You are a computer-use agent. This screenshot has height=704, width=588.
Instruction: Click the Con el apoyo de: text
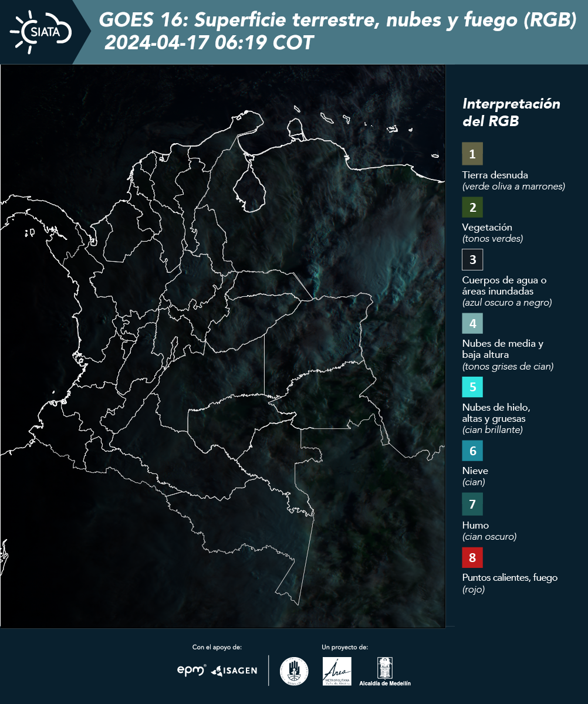(x=217, y=647)
